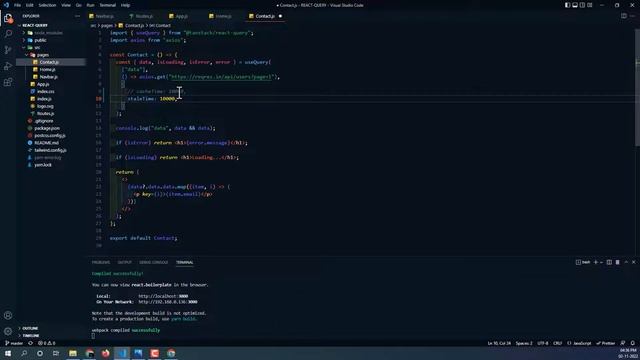Open the File menu
Image resolution: width=640 pixels, height=360 pixels.
point(17,5)
